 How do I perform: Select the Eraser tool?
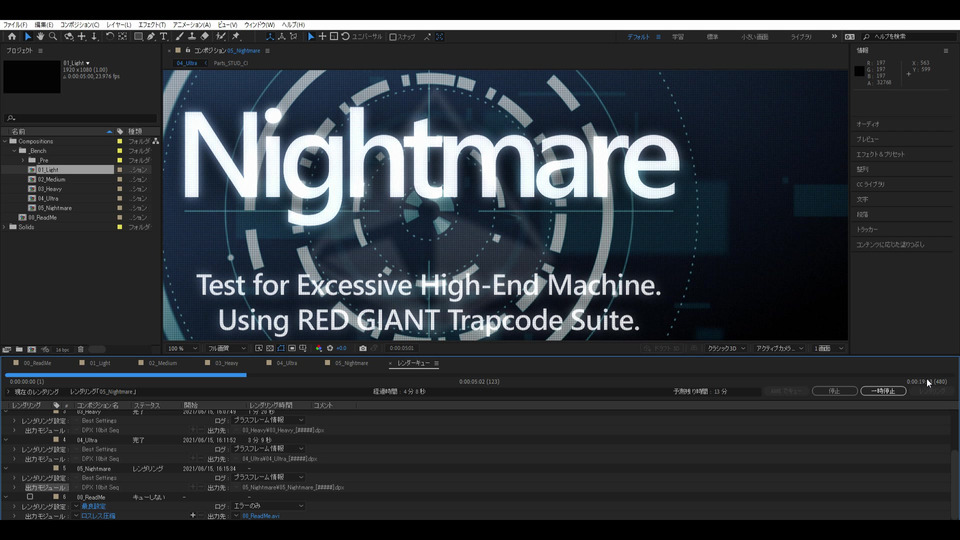(205, 37)
